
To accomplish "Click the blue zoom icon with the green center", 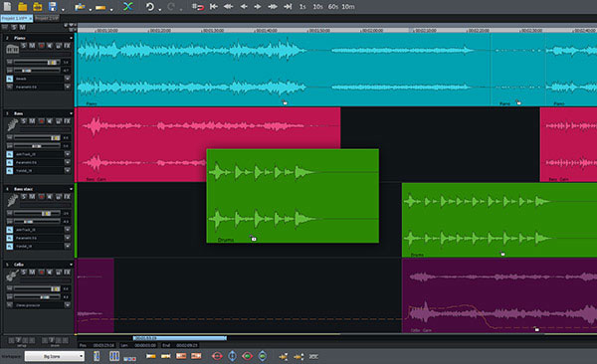I will (x=263, y=356).
